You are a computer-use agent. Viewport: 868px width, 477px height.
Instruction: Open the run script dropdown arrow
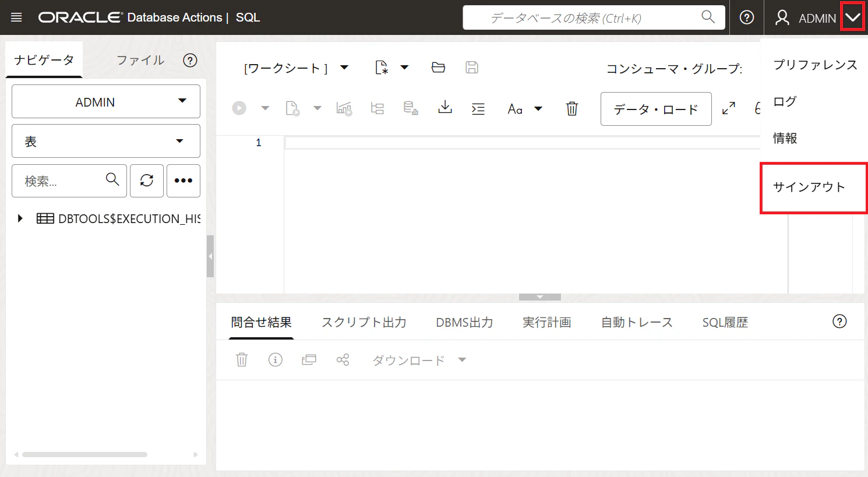click(x=317, y=108)
